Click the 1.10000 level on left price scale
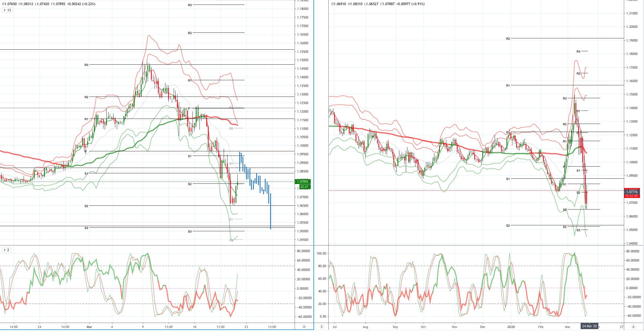The image size is (644, 331). click(303, 146)
